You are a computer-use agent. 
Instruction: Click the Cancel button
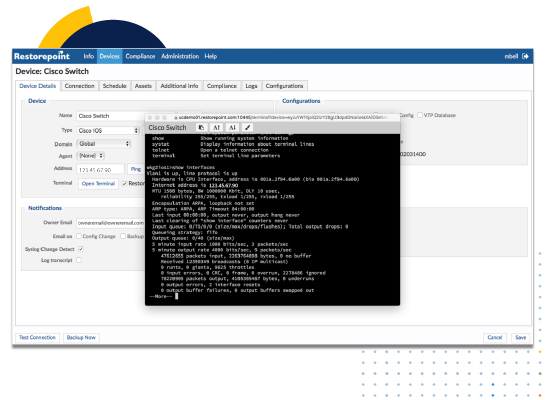[x=495, y=338]
